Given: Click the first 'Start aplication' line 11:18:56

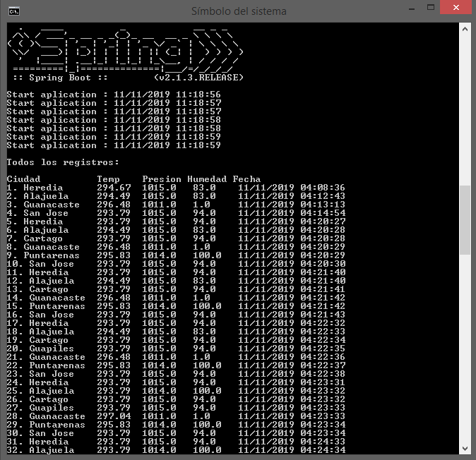Looking at the screenshot, I should 114,95.
